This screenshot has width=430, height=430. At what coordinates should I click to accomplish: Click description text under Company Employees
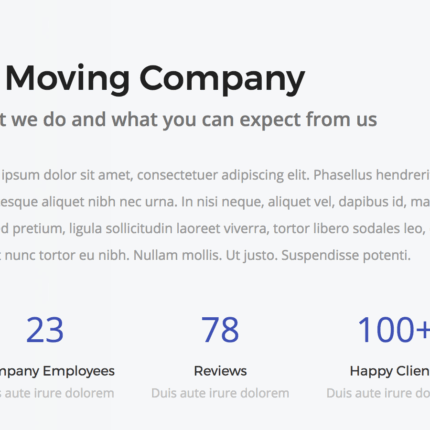pos(57,393)
